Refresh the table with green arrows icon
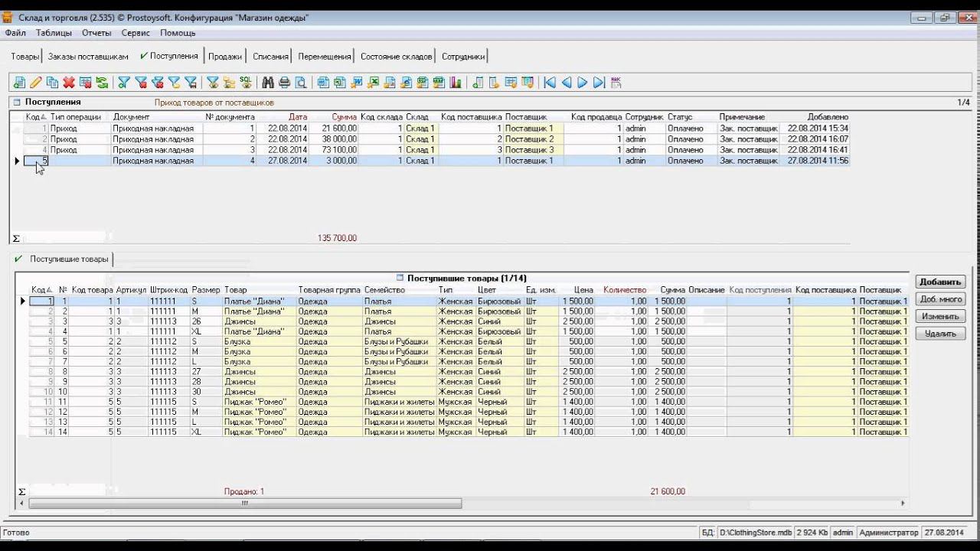Screen dimensions: 980x551 pos(102,83)
